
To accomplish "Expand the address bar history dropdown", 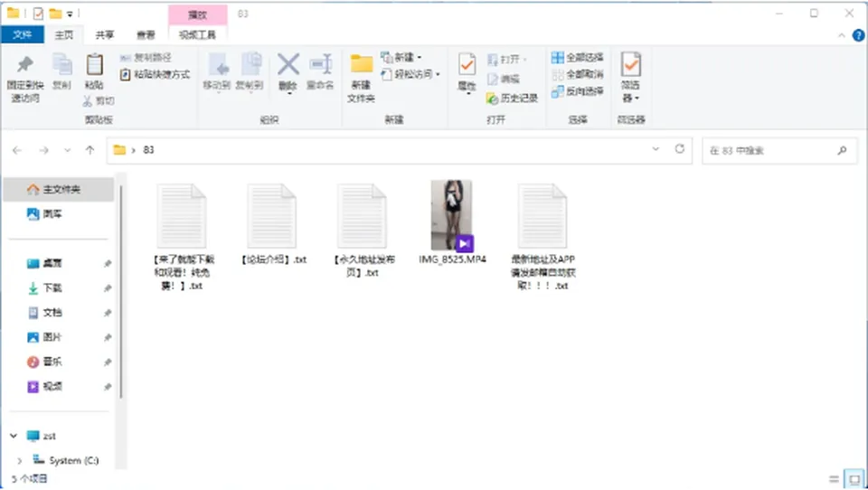I will click(656, 149).
